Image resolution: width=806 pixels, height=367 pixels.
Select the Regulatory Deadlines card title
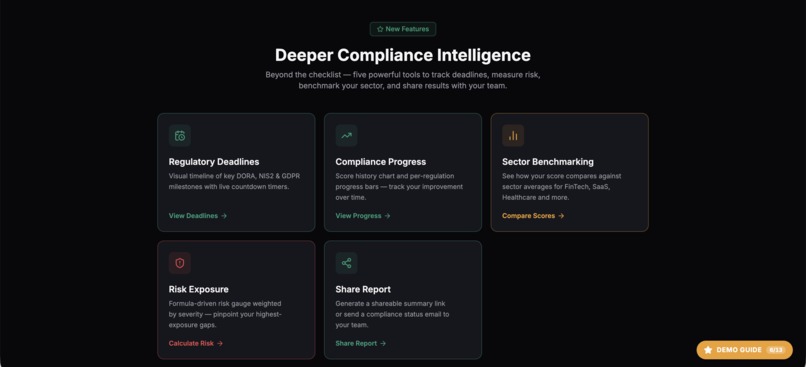[x=214, y=162]
